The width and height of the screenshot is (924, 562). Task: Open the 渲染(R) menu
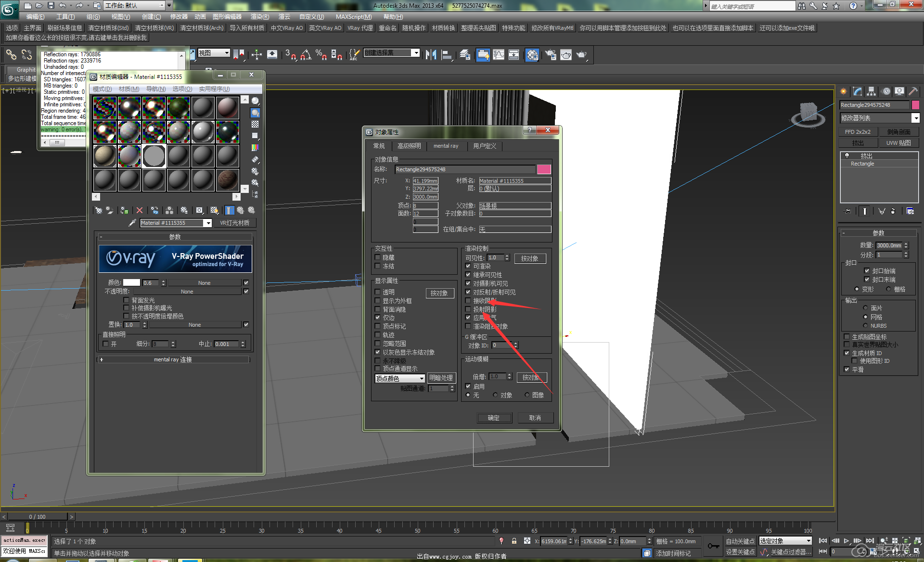tap(260, 17)
